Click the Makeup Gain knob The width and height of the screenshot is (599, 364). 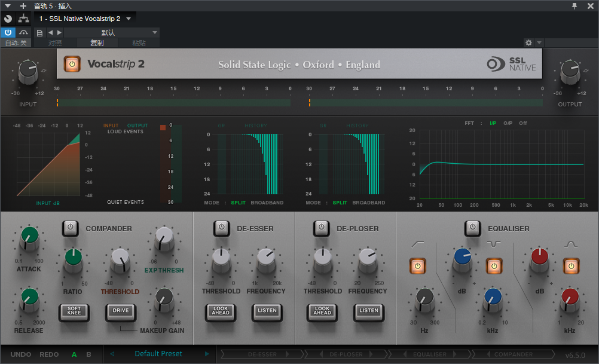point(164,300)
